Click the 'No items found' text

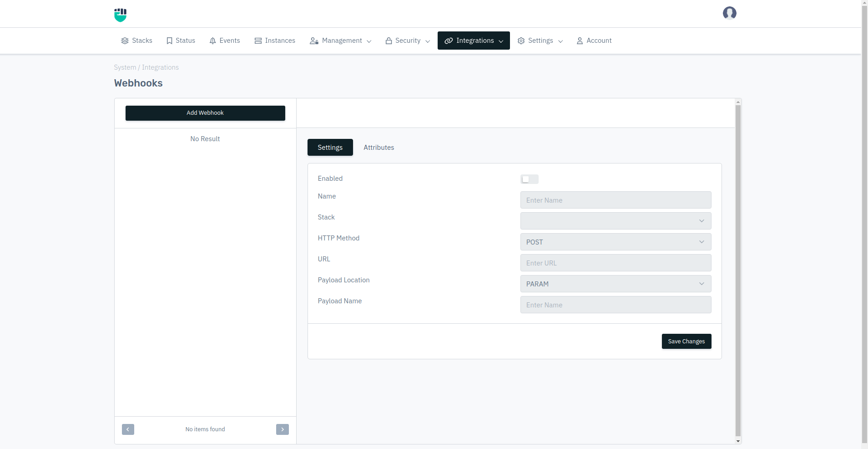pos(205,429)
